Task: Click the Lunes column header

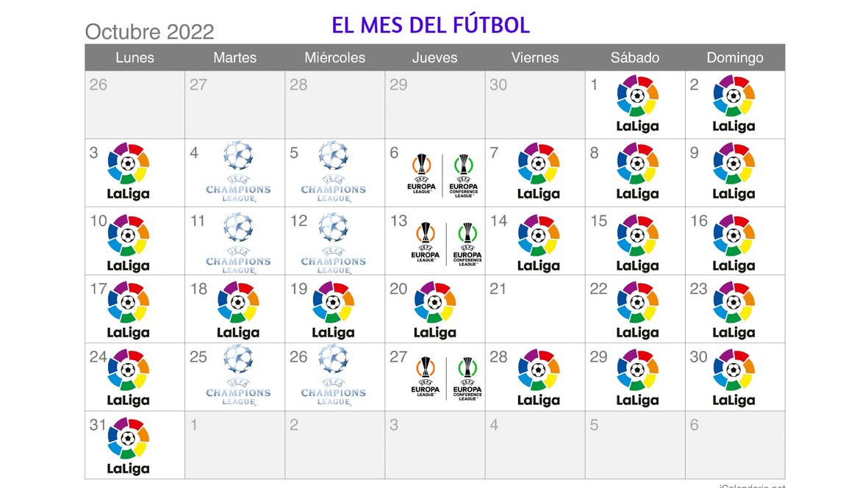Action: (x=134, y=57)
